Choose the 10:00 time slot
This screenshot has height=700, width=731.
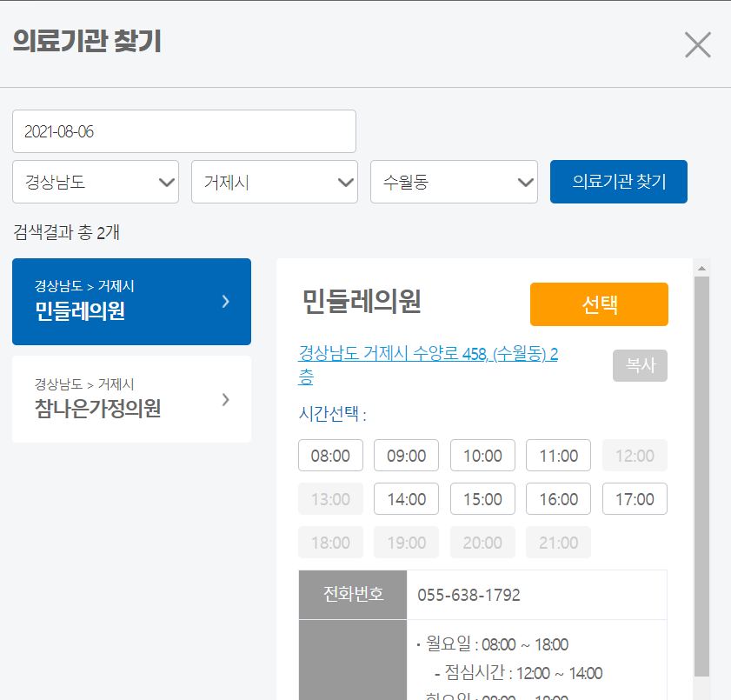[x=482, y=456]
